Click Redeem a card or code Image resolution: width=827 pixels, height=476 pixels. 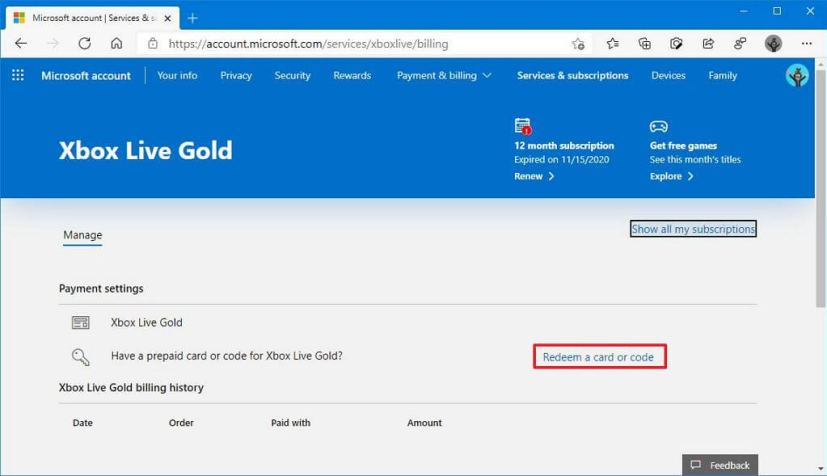coord(599,357)
